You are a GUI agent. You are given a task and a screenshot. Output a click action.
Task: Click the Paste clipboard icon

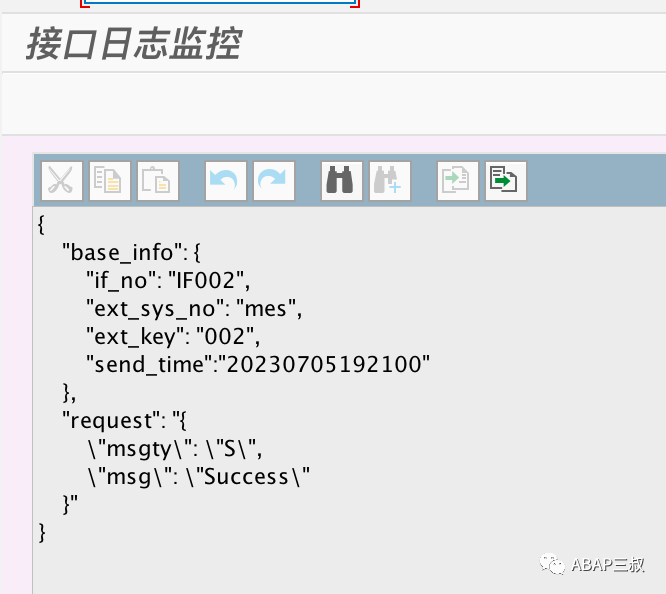pyautogui.click(x=158, y=181)
